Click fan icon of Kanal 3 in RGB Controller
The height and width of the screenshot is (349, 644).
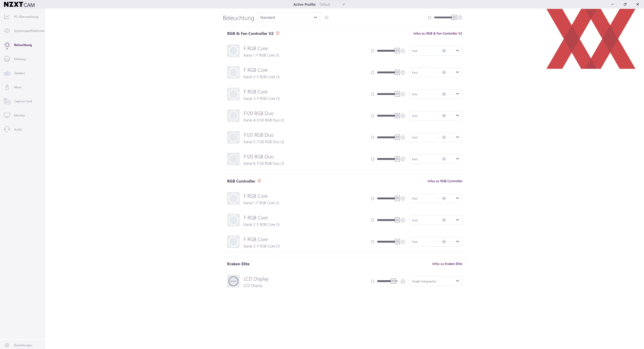coord(233,242)
